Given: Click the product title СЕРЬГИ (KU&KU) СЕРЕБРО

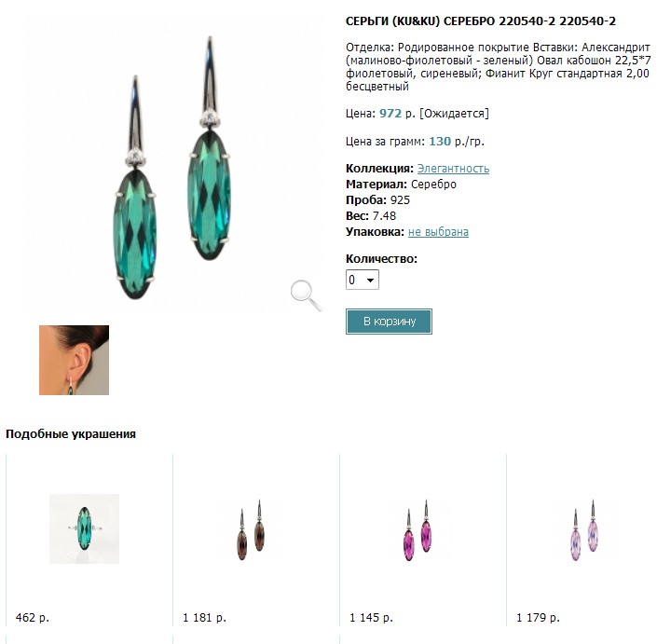Looking at the screenshot, I should click(x=420, y=21).
